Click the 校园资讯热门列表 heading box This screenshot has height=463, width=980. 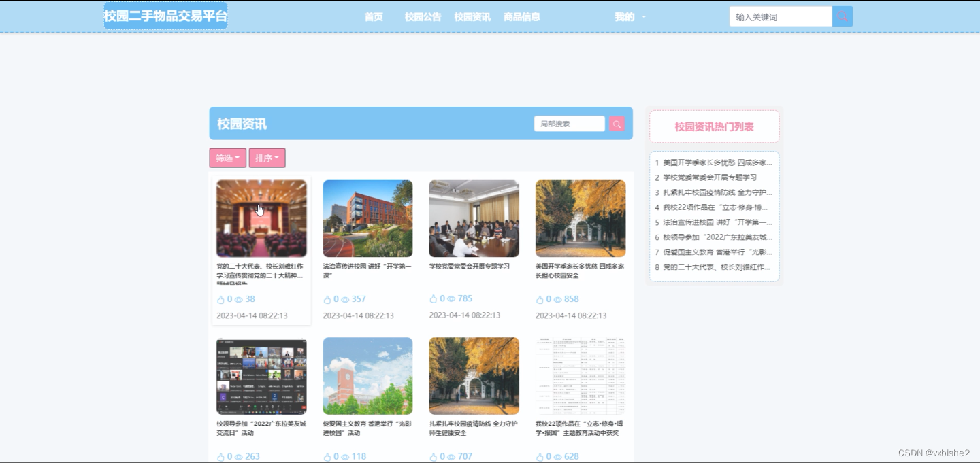click(x=714, y=126)
